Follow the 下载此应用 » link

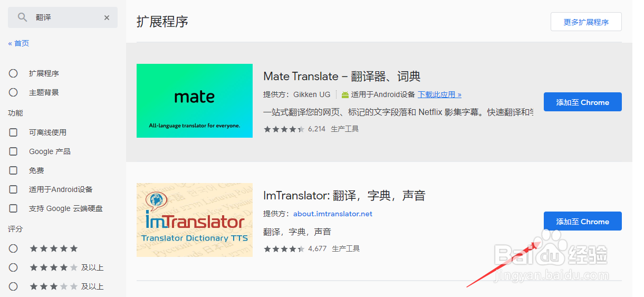coord(439,94)
